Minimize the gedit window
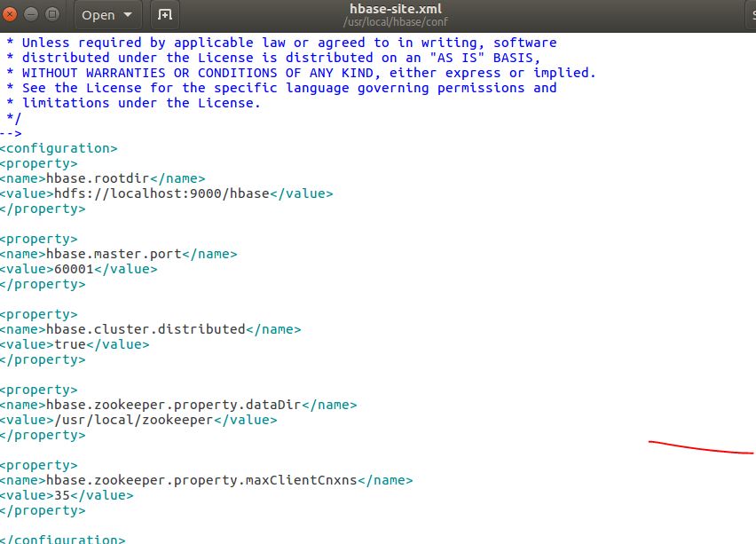 31,14
